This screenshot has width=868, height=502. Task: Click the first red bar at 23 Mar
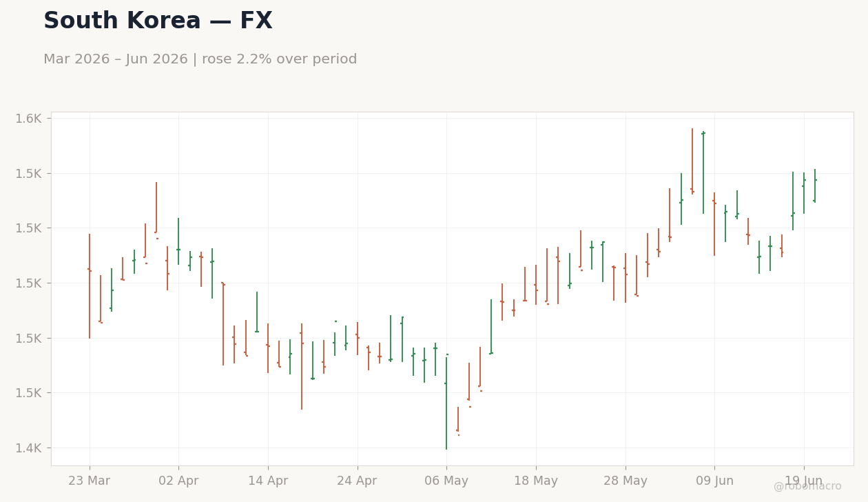[x=90, y=286]
